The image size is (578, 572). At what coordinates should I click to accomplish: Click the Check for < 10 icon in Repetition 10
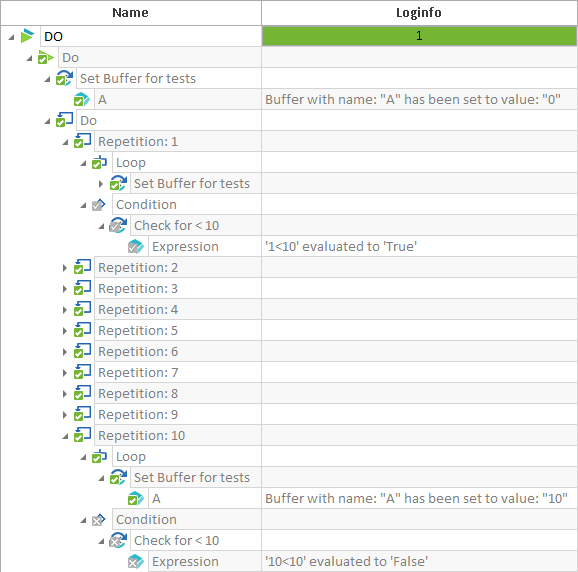coord(118,540)
